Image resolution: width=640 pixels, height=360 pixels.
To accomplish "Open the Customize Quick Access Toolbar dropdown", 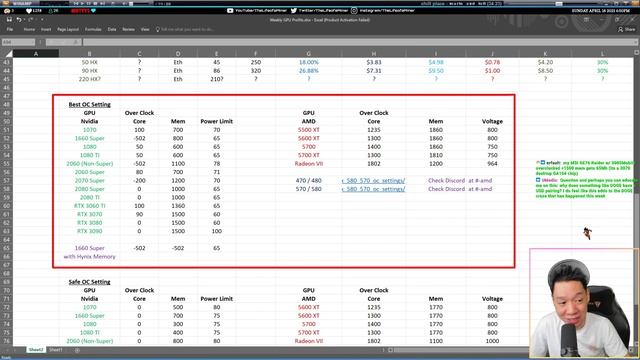I will (x=42, y=20).
